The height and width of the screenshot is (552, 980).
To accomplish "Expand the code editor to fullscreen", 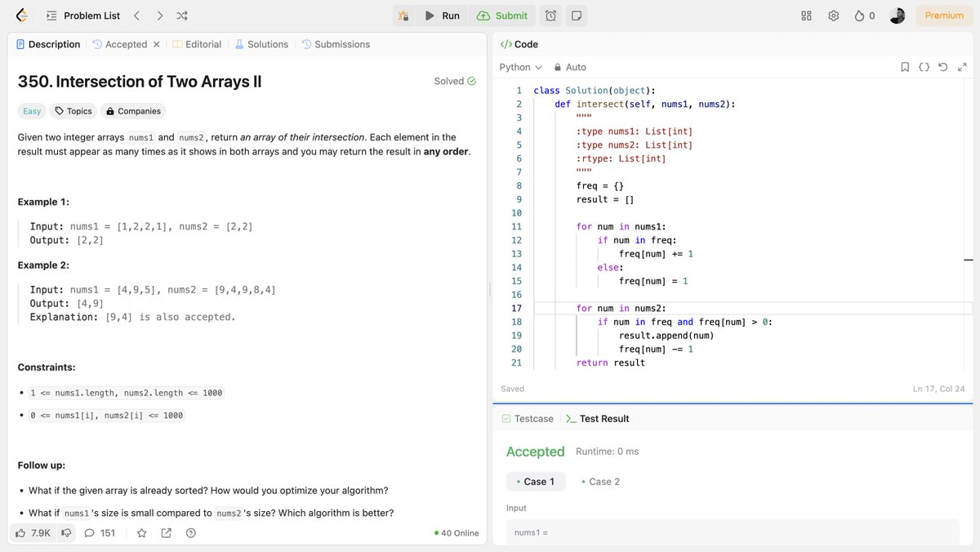I will (960, 67).
